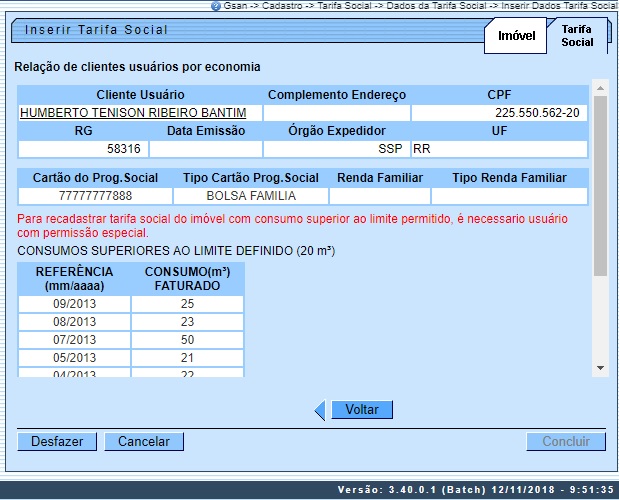Select the 09/2013 reference row
Viewport: 619px width, 500px height.
(74, 303)
